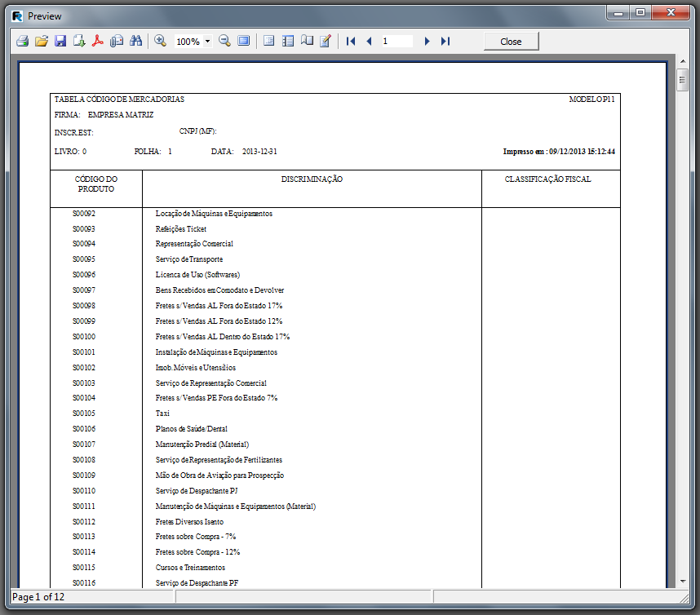
Task: Send the report by e-mail
Action: tap(117, 42)
